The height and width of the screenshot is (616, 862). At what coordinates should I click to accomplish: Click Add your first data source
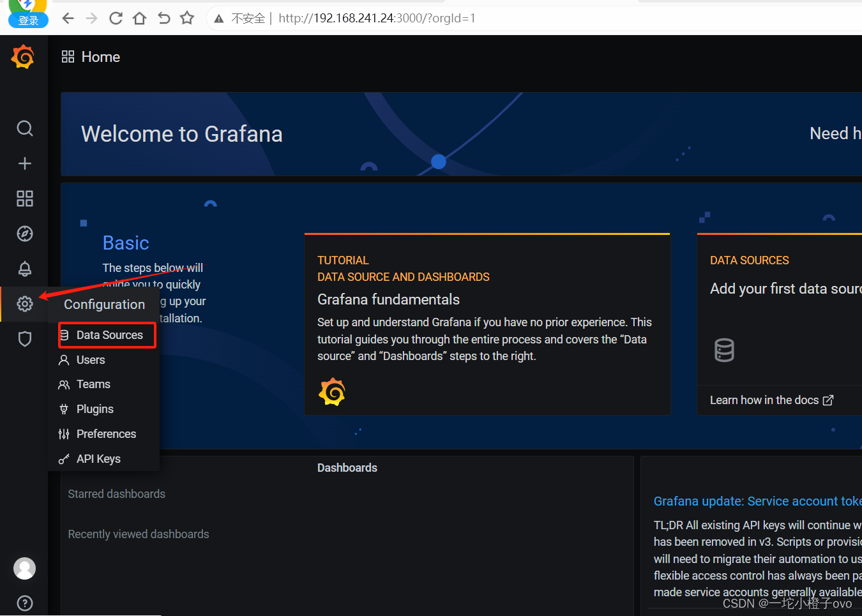click(785, 289)
